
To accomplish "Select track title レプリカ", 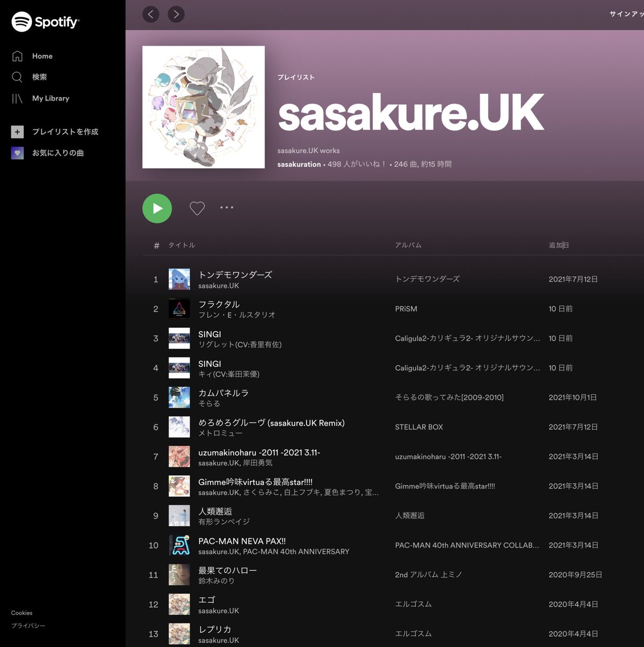I will pyautogui.click(x=214, y=629).
